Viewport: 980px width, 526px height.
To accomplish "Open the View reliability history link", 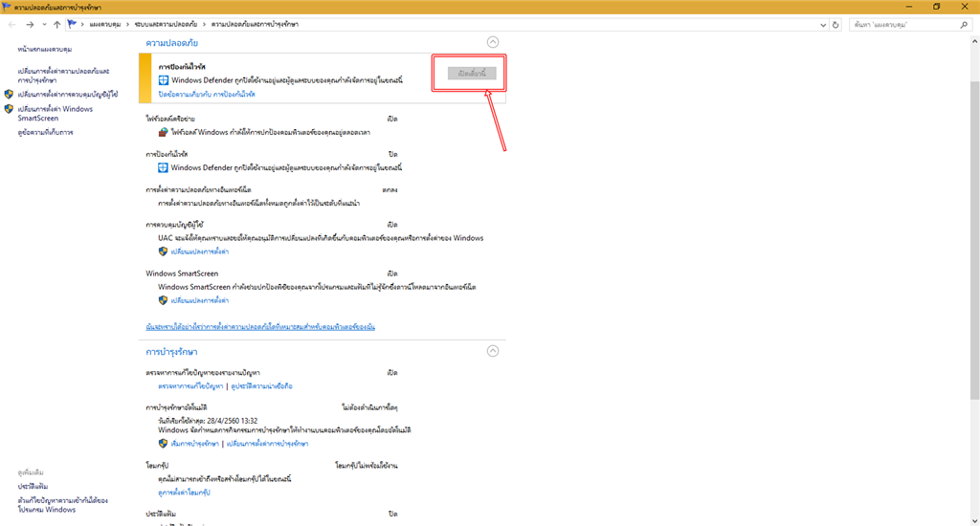I will pos(262,386).
